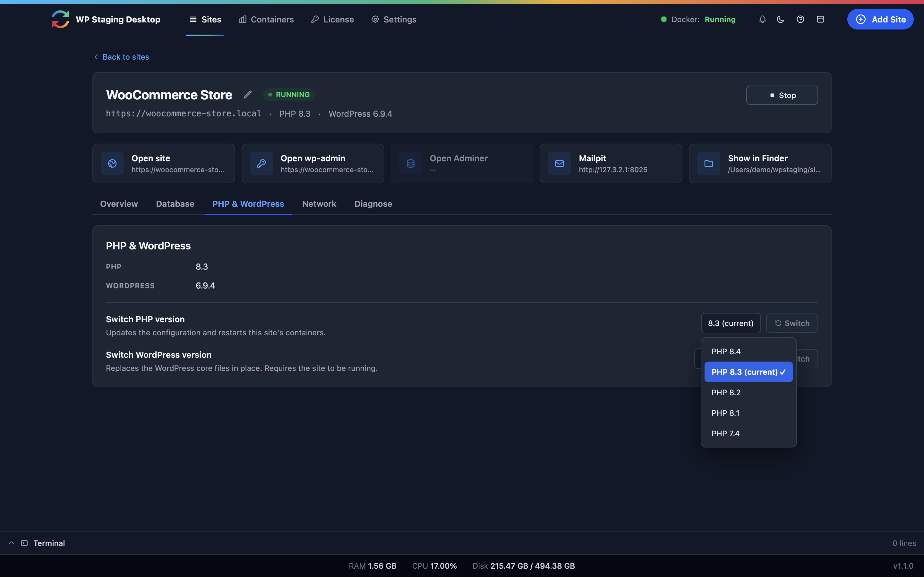The image size is (924, 577).
Task: Click the 8.3 (current) version selector
Action: [731, 323]
